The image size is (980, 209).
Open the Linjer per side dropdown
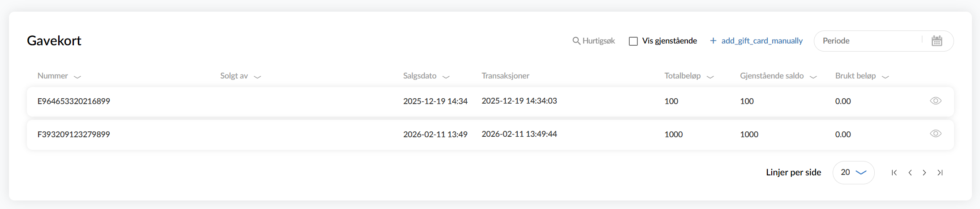(x=853, y=173)
